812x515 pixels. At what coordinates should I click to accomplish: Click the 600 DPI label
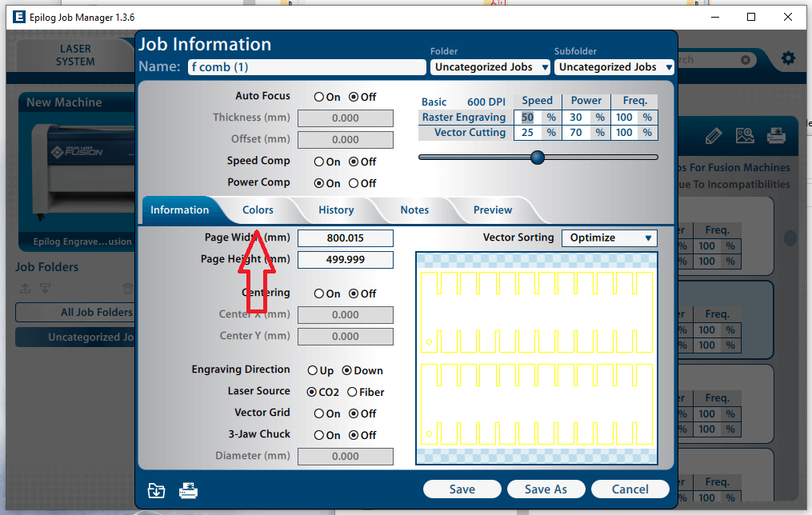[x=486, y=102]
